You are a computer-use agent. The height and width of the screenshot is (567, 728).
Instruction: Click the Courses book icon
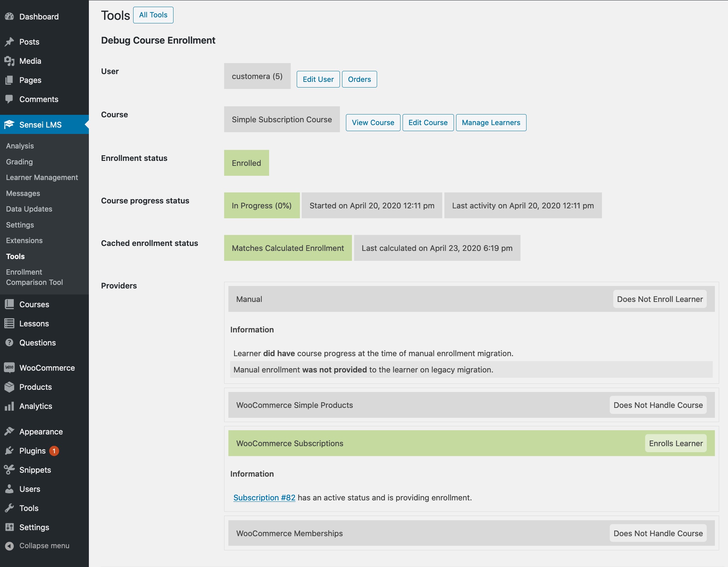click(9, 304)
